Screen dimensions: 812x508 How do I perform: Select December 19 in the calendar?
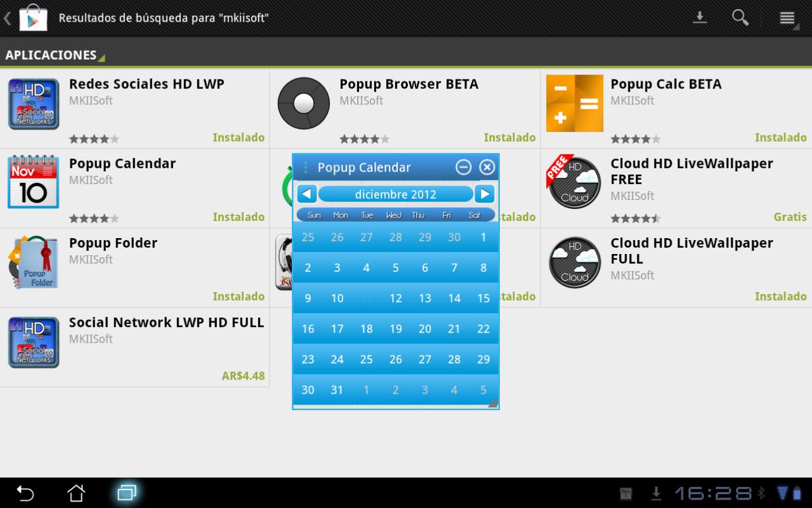point(396,329)
